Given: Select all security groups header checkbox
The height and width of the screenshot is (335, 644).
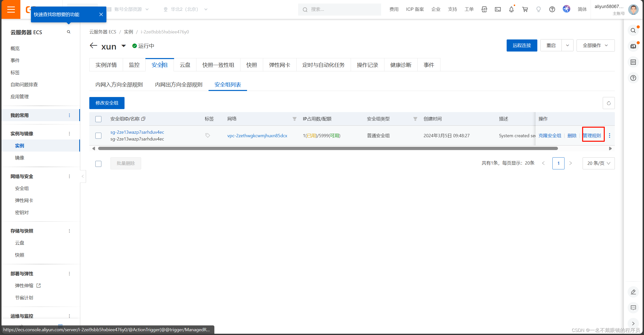Looking at the screenshot, I should point(98,119).
